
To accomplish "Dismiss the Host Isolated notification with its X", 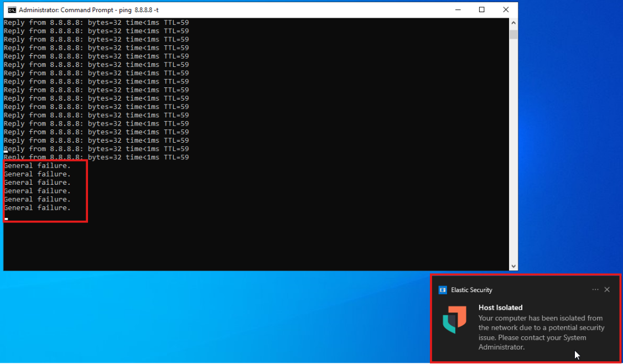I will 607,290.
